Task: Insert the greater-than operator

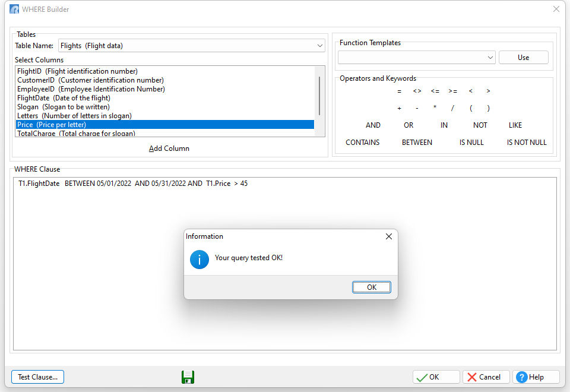Action: 488,91
